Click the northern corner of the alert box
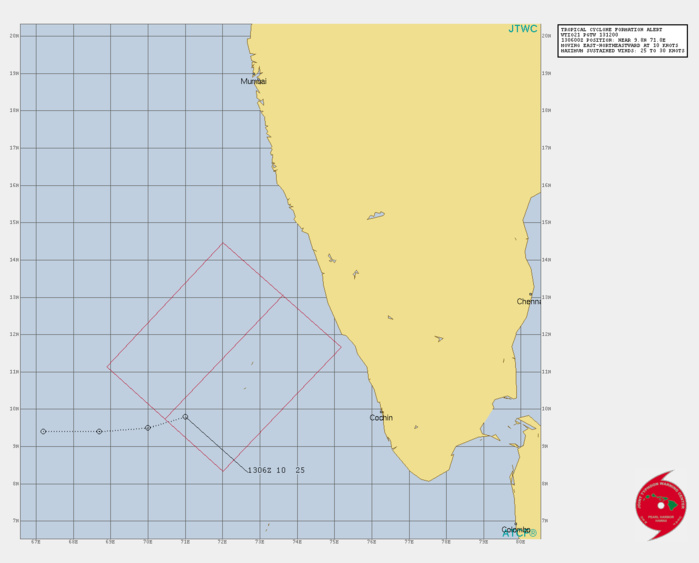 click(223, 243)
